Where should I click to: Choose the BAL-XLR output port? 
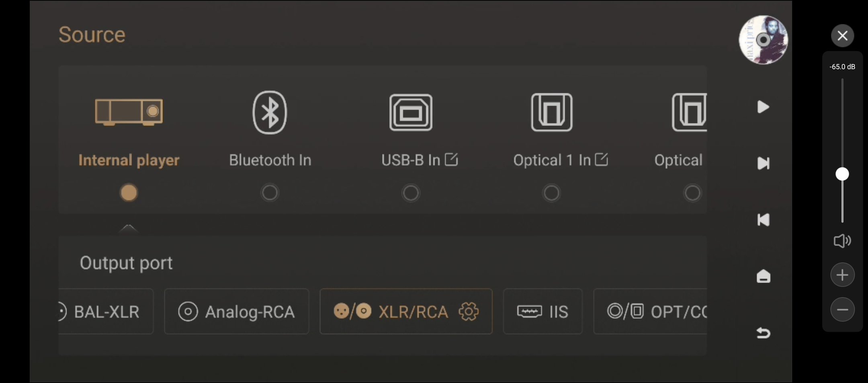tap(106, 311)
